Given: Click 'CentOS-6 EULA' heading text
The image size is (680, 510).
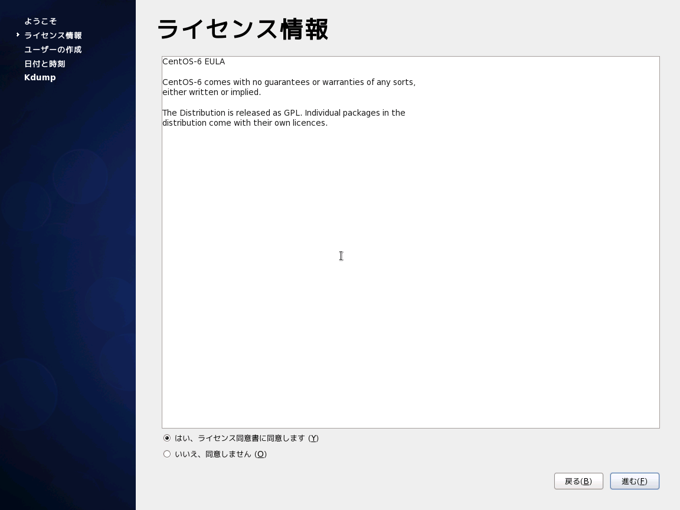Looking at the screenshot, I should [193, 62].
